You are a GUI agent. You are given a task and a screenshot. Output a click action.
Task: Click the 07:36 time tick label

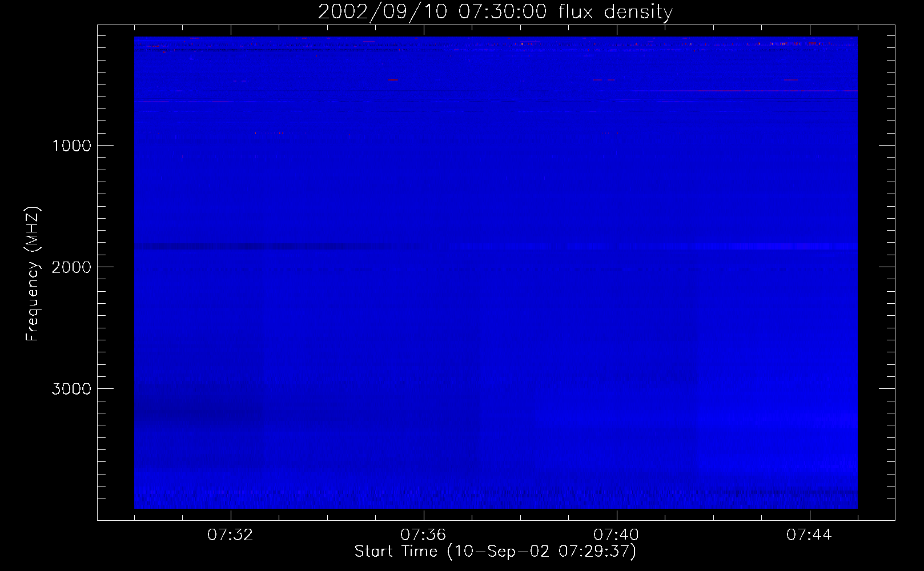[423, 535]
